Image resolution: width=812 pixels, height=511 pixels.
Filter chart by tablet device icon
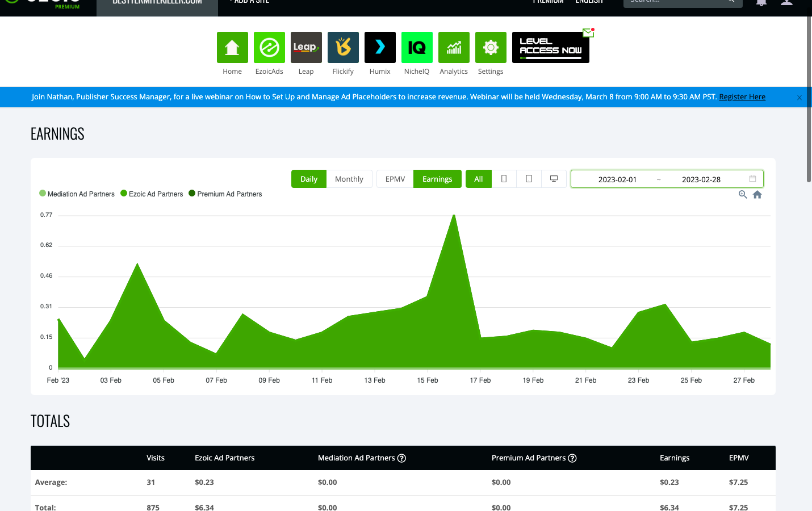529,179
